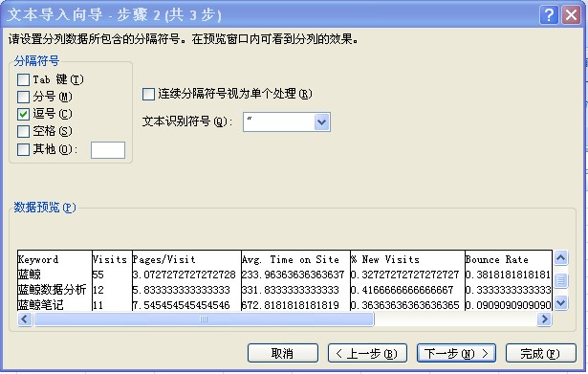Click the left arrow of horizontal preview scrollbar
The image size is (588, 374).
click(25, 319)
